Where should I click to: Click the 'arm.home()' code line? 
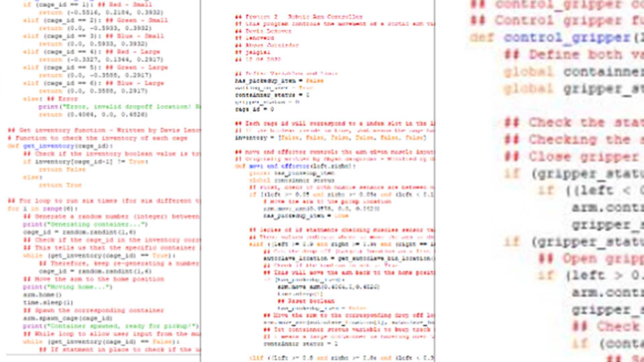click(42, 295)
